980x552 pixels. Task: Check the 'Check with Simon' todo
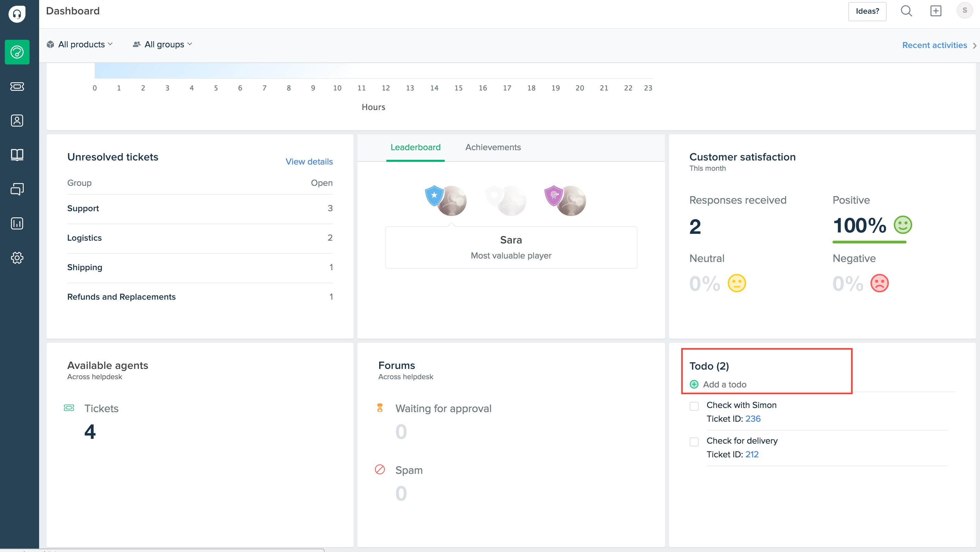pyautogui.click(x=694, y=406)
